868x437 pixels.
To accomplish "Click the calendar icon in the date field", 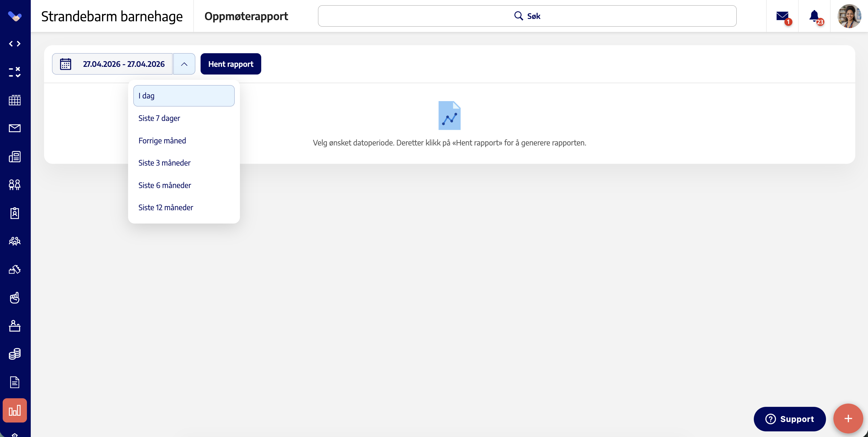I will (65, 64).
